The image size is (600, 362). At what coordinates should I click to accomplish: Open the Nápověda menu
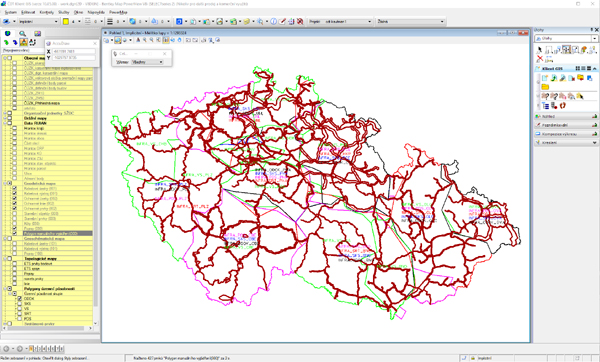(96, 12)
